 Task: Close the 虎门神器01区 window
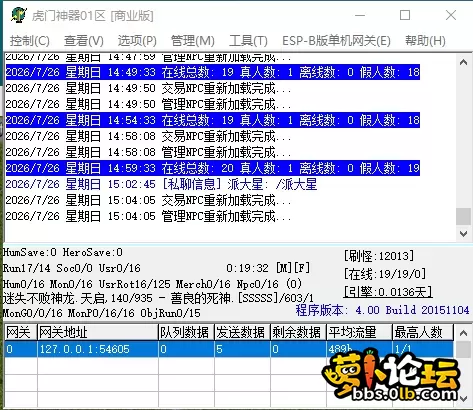pos(451,15)
